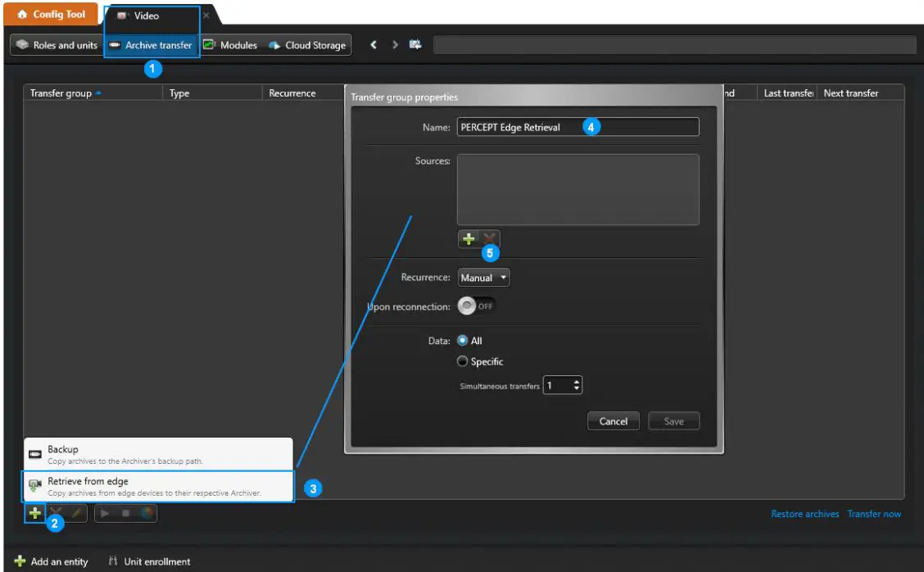The width and height of the screenshot is (924, 572).
Task: Remove source with the red X icon
Action: coord(489,238)
